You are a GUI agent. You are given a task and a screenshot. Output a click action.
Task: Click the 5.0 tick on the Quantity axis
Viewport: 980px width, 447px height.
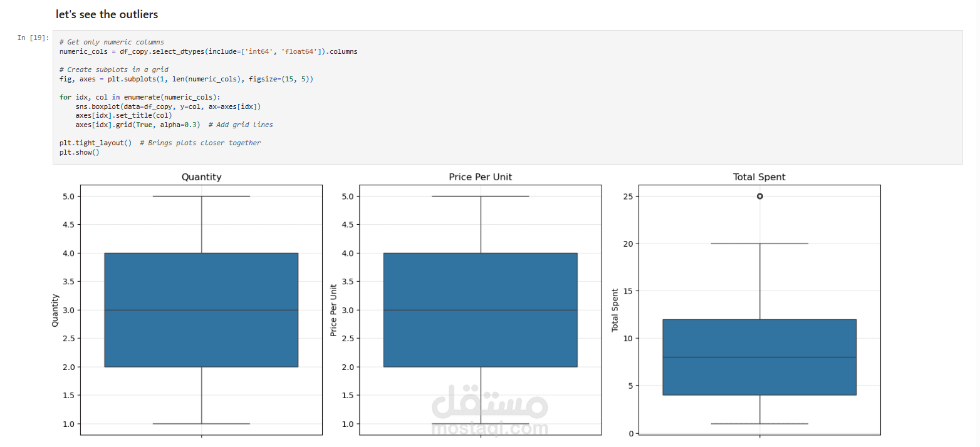70,196
